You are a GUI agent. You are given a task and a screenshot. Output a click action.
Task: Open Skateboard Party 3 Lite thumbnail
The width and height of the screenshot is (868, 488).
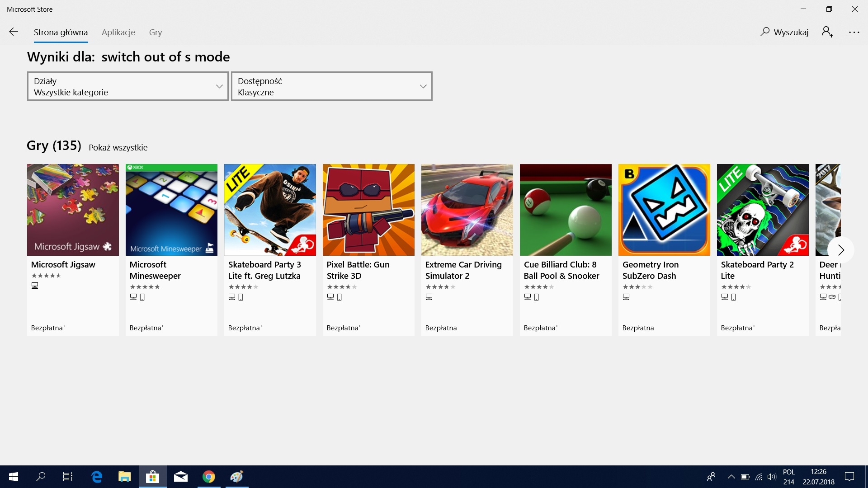(x=270, y=210)
